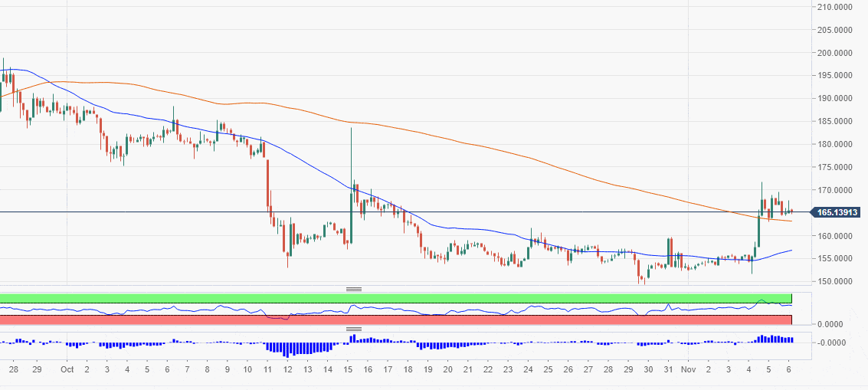
Task: Click the Oct label on the date axis
Action: point(67,369)
